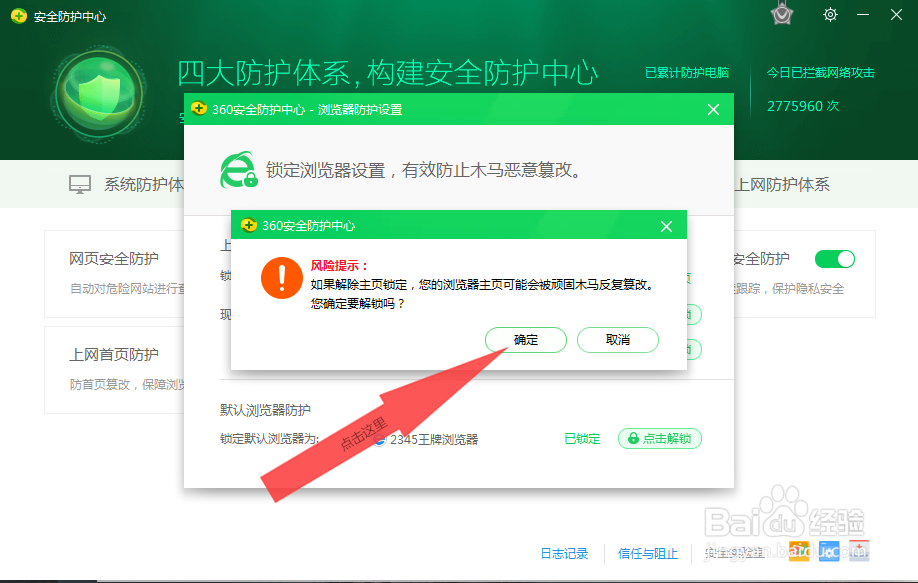
Task: Toggle the 安全防护 green switch off
Action: [x=835, y=259]
